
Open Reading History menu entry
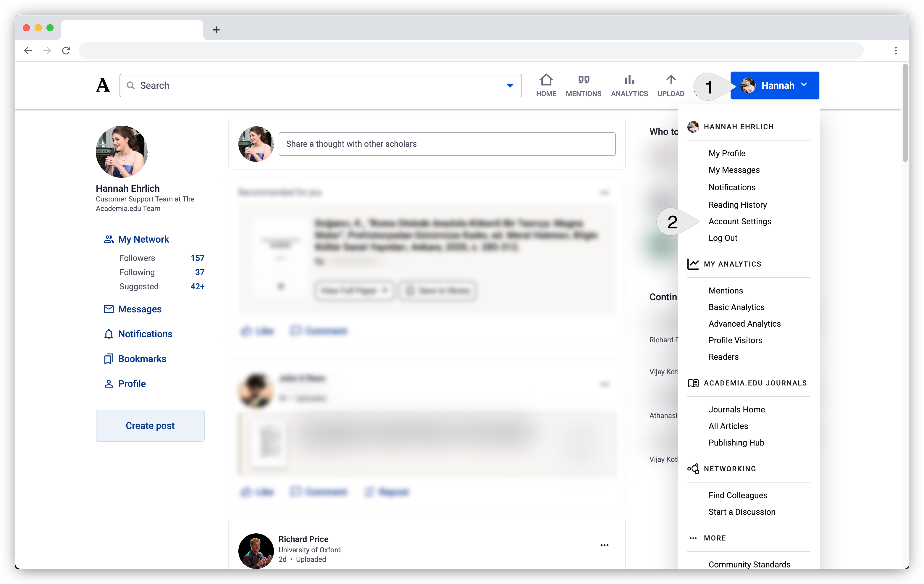737,204
